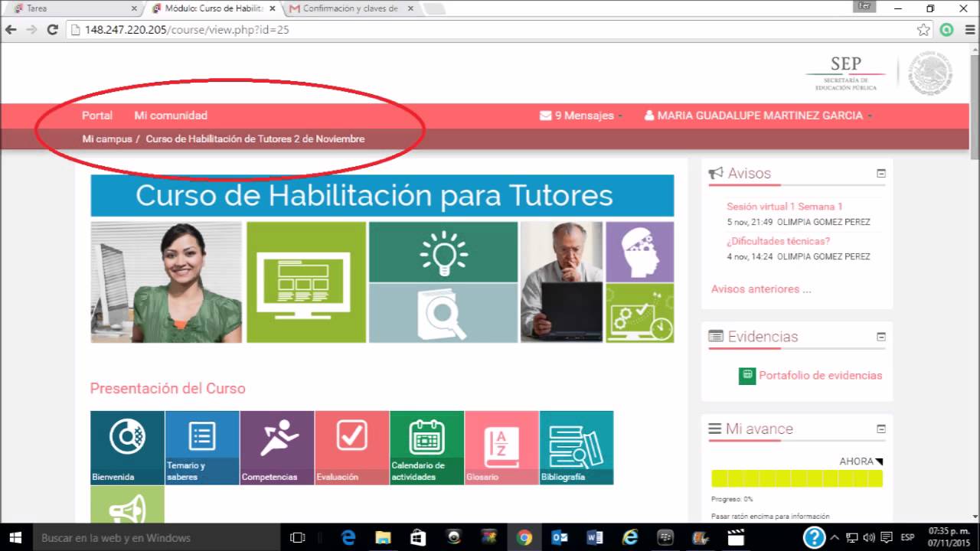Open Task View on the taskbar

click(x=298, y=537)
